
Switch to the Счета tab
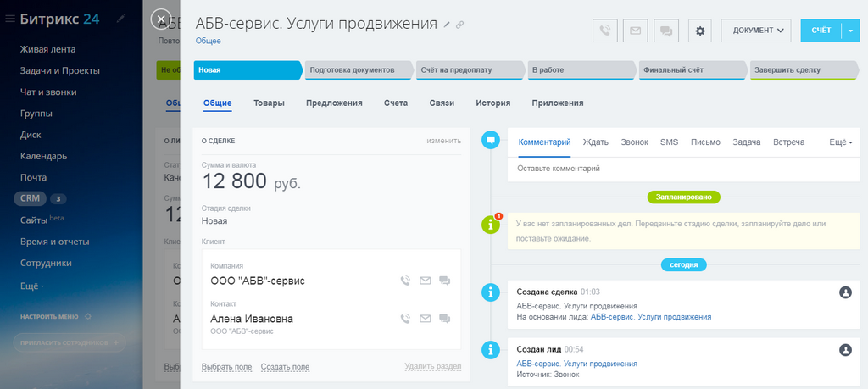click(x=396, y=103)
